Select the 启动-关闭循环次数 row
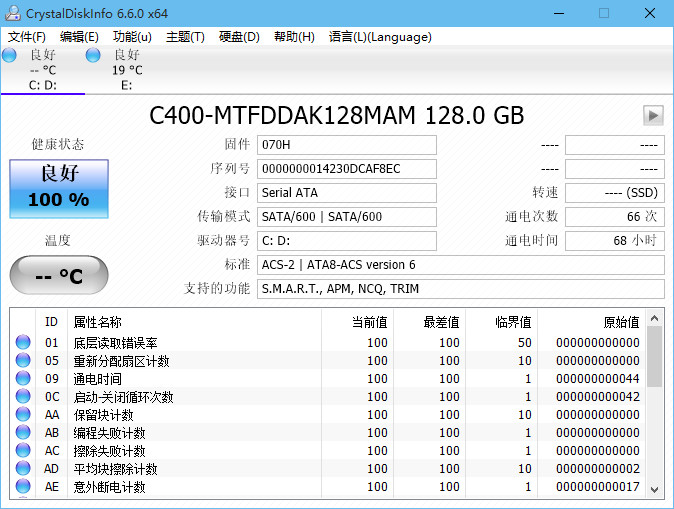Screen dimensions: 674x509 coord(328,397)
